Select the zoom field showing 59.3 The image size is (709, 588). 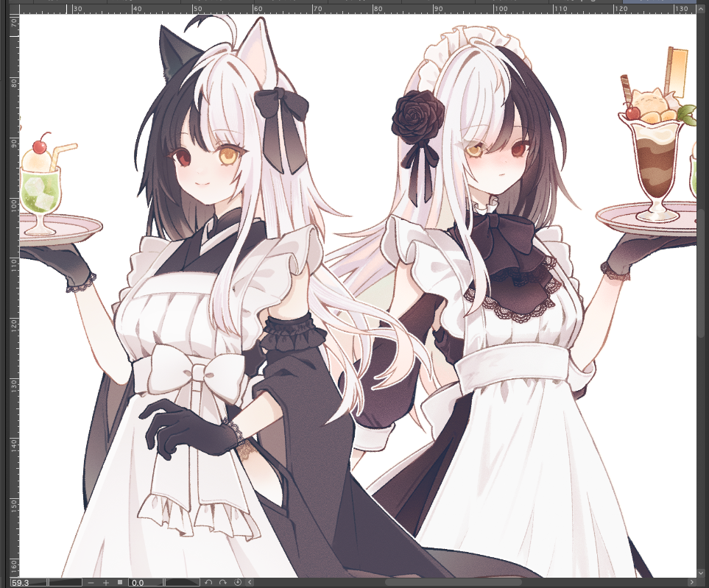pyautogui.click(x=28, y=582)
